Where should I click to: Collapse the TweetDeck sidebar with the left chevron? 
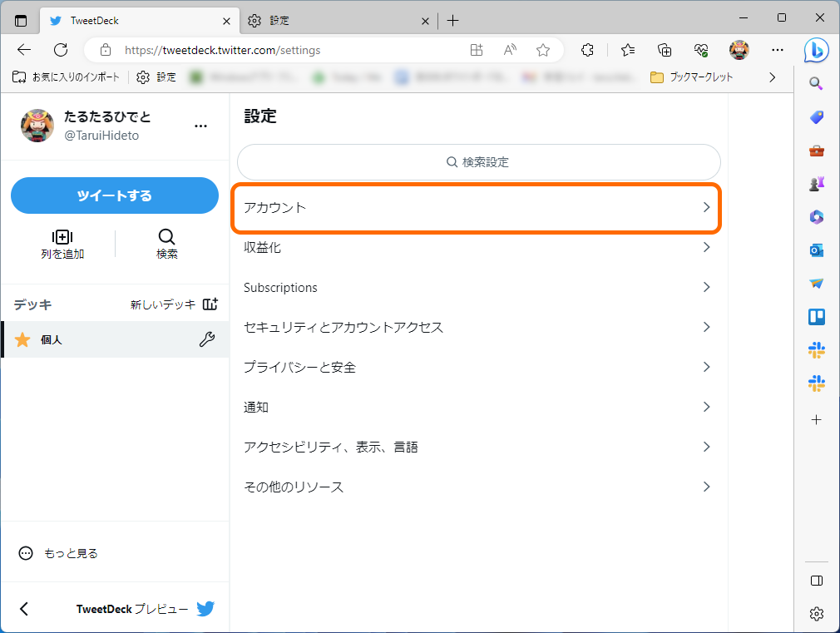tap(22, 608)
